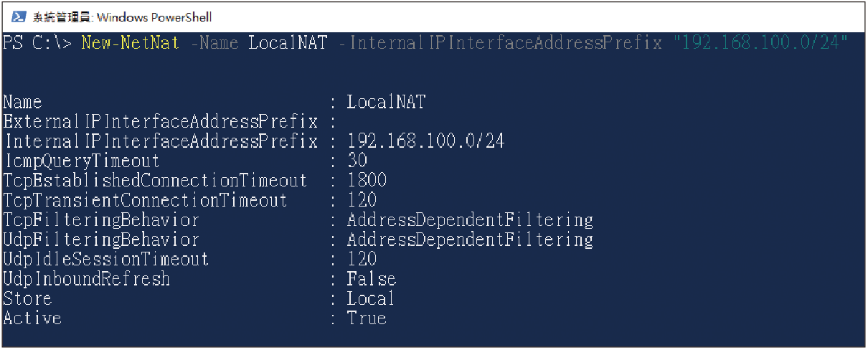Click the -InternalIPInterfaceAddressPrefix command parameter
This screenshot has width=868, height=350.
tap(499, 42)
